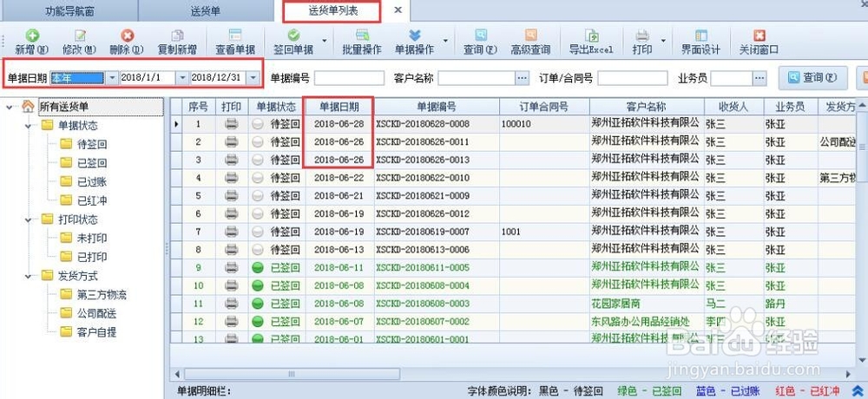868x399 pixels.
Task: Click the 新增 (add new) toolbar icon
Action: (x=32, y=36)
